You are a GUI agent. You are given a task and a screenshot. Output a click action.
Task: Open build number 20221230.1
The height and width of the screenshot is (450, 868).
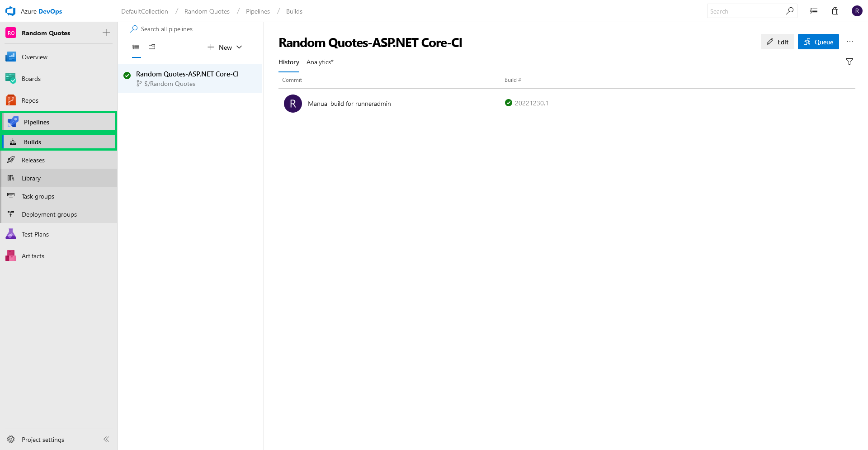pyautogui.click(x=532, y=103)
